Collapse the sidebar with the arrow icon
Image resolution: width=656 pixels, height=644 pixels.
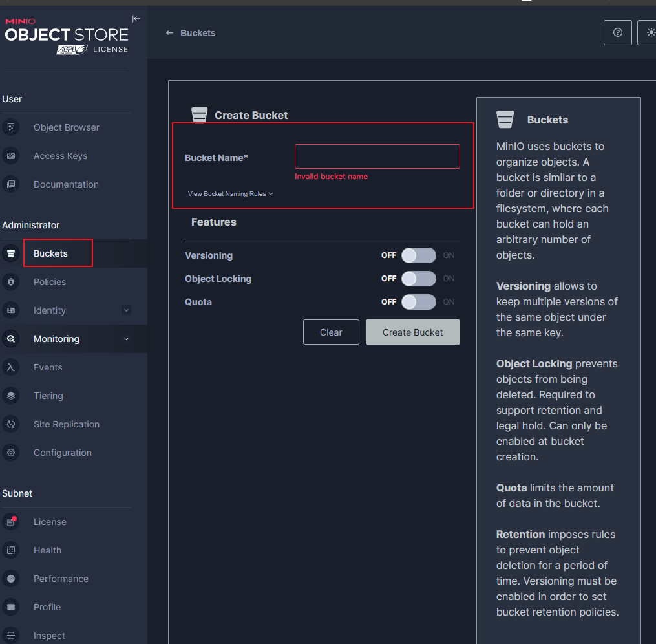[136, 18]
